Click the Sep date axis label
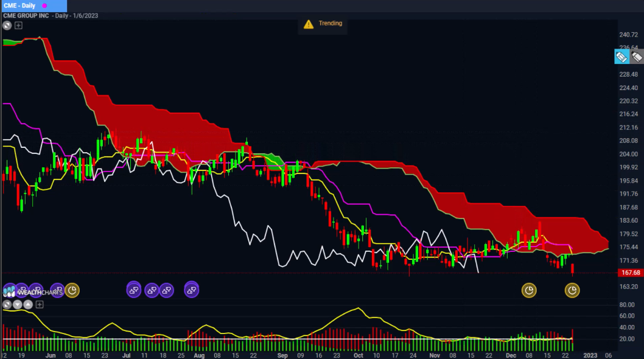644x359 pixels. pyautogui.click(x=282, y=355)
